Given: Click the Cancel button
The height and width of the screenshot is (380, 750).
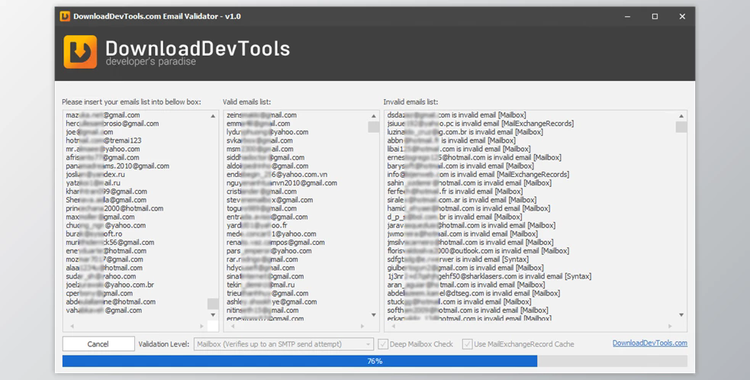Looking at the screenshot, I should 98,344.
